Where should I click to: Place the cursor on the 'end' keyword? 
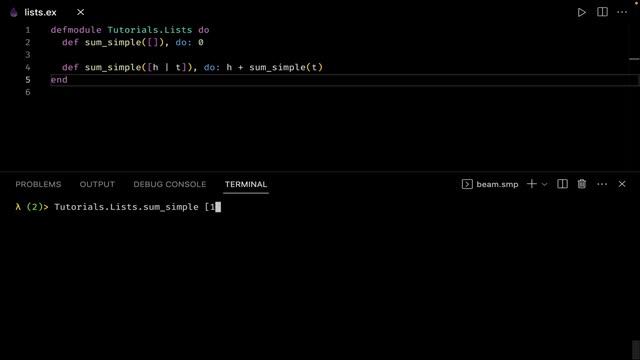(x=59, y=80)
